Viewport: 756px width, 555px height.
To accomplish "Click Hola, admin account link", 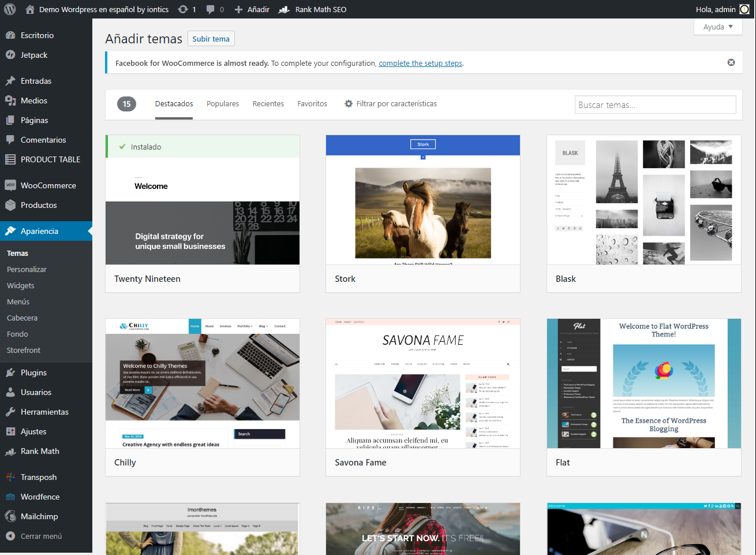I will [716, 9].
